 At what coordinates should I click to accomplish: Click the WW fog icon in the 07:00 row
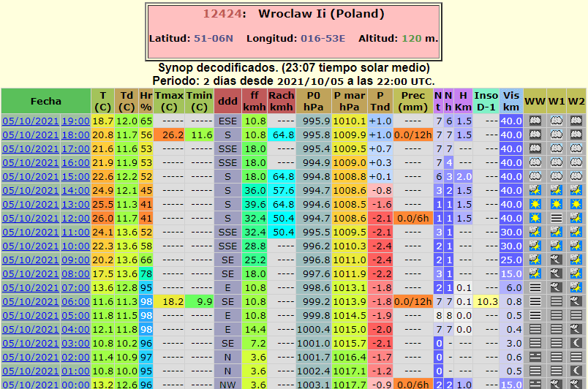click(x=535, y=287)
